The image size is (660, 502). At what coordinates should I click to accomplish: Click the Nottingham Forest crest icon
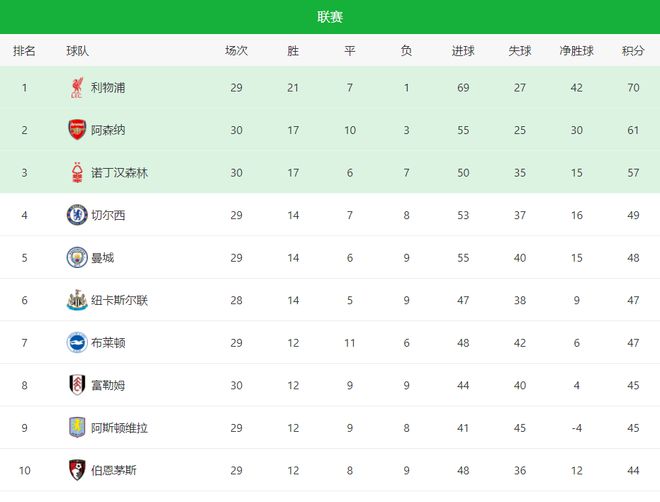click(77, 173)
